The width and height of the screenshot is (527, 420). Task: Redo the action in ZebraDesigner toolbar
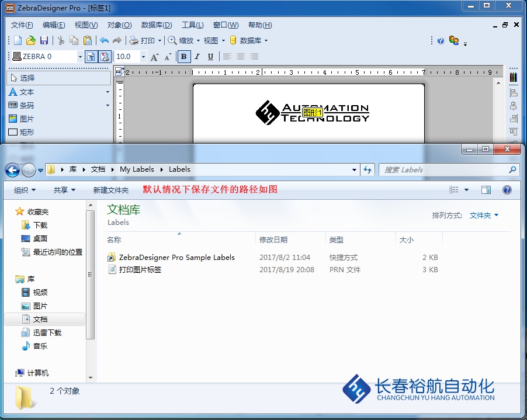[x=117, y=41]
